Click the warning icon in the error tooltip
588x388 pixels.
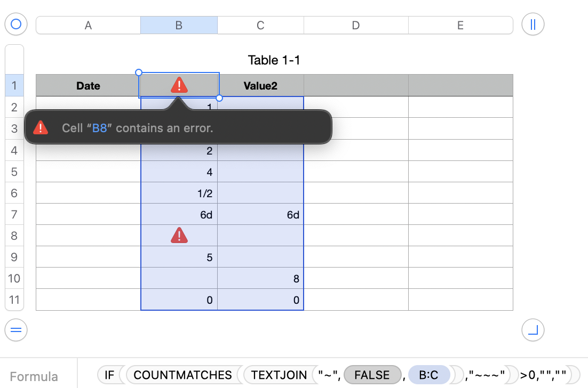41,128
